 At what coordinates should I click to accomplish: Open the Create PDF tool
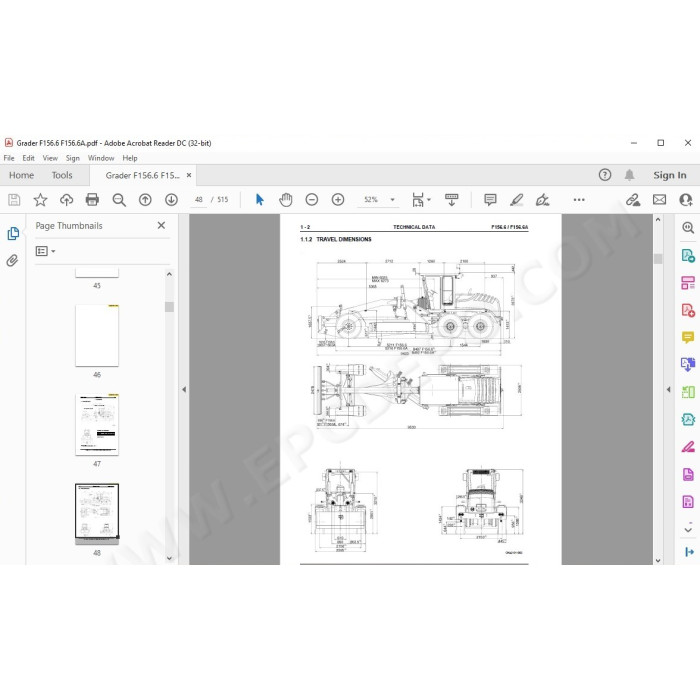688,310
